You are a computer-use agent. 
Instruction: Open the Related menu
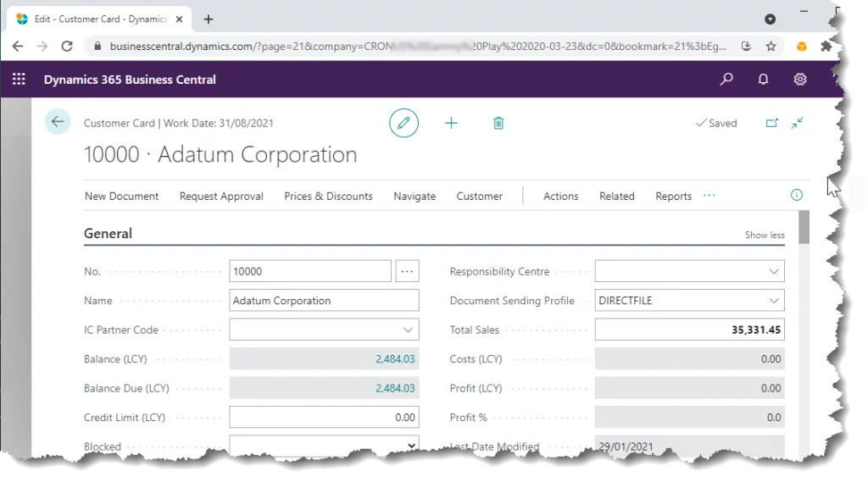coord(617,196)
